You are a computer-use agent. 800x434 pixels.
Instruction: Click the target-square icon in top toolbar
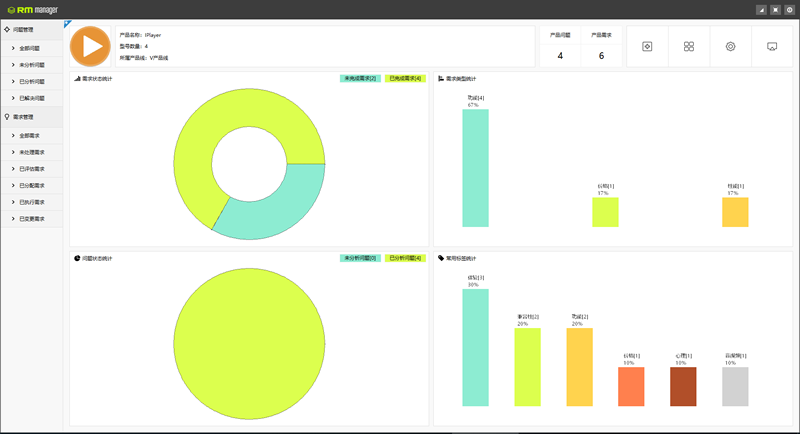pos(647,47)
